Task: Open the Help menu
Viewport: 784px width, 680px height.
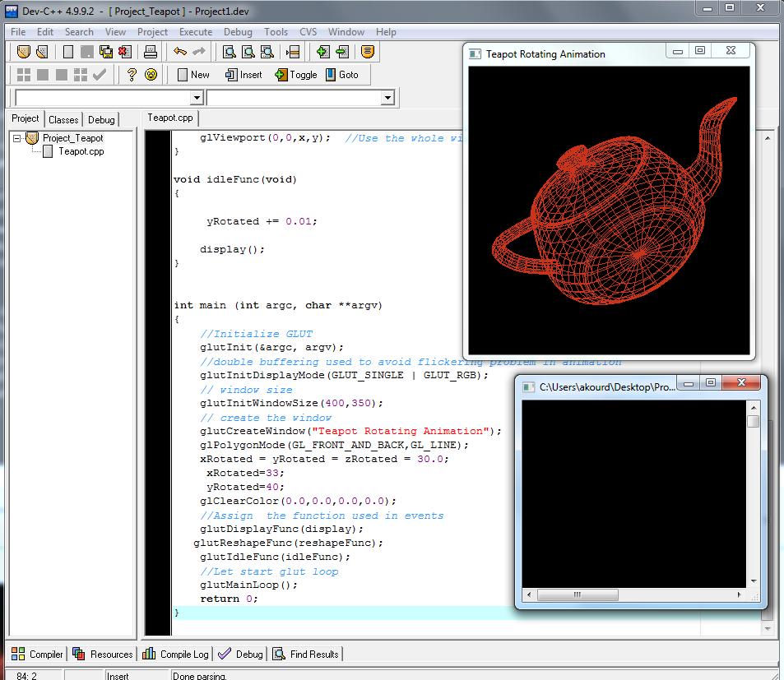Action: 386,31
